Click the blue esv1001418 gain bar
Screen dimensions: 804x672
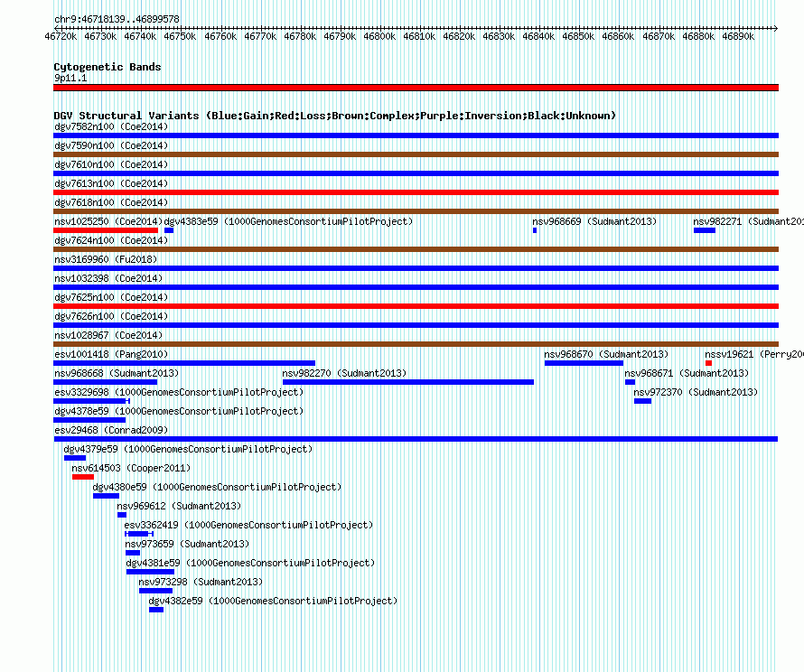click(184, 363)
